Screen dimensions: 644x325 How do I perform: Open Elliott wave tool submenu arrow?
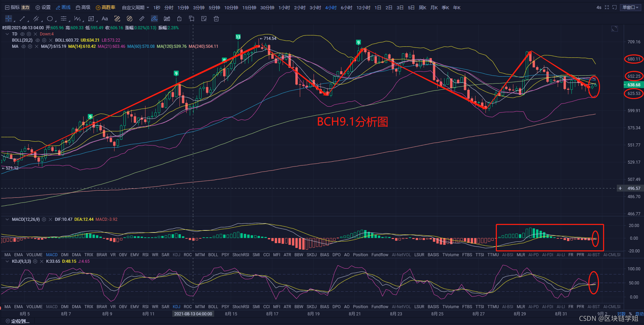(83, 21)
